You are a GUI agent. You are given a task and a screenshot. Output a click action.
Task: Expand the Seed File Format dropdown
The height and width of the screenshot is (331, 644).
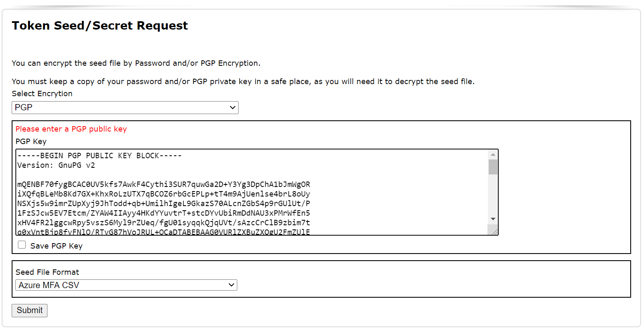coord(126,285)
